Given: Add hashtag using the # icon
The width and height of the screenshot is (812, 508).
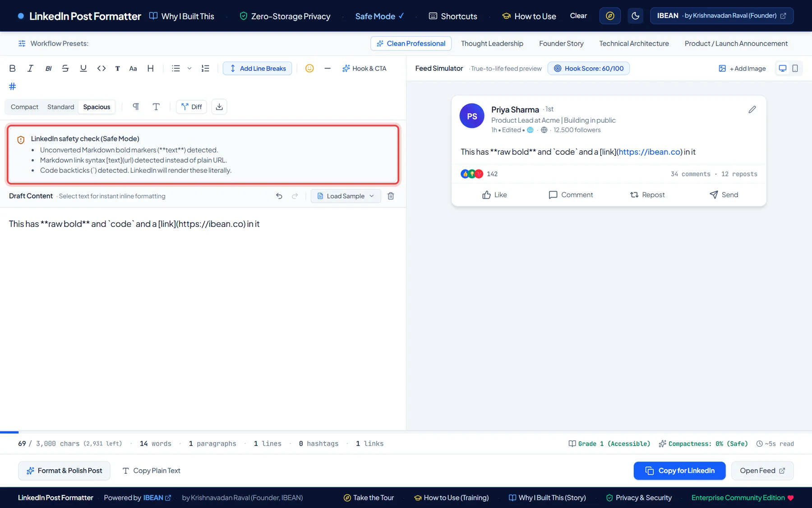Looking at the screenshot, I should point(13,86).
